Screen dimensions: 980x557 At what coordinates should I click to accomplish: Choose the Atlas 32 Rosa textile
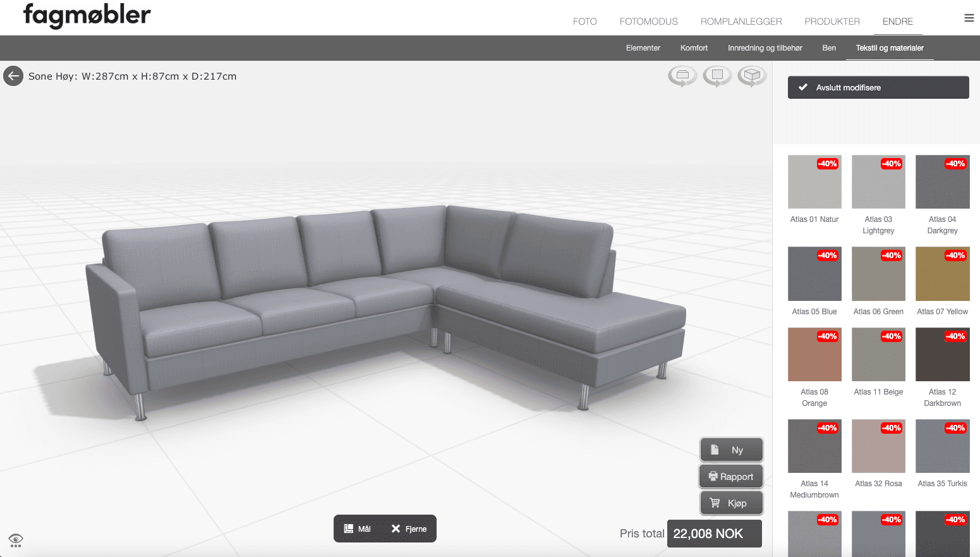[878, 446]
